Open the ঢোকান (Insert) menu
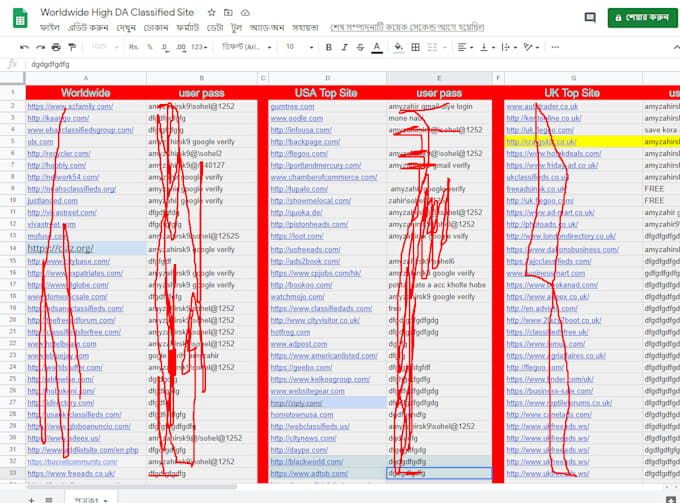This screenshot has width=680, height=503. pos(155,27)
